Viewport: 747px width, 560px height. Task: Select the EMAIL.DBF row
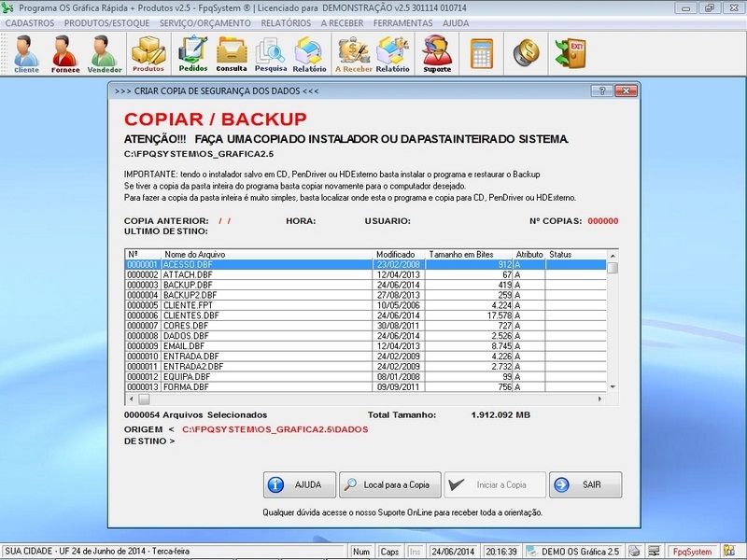click(365, 346)
